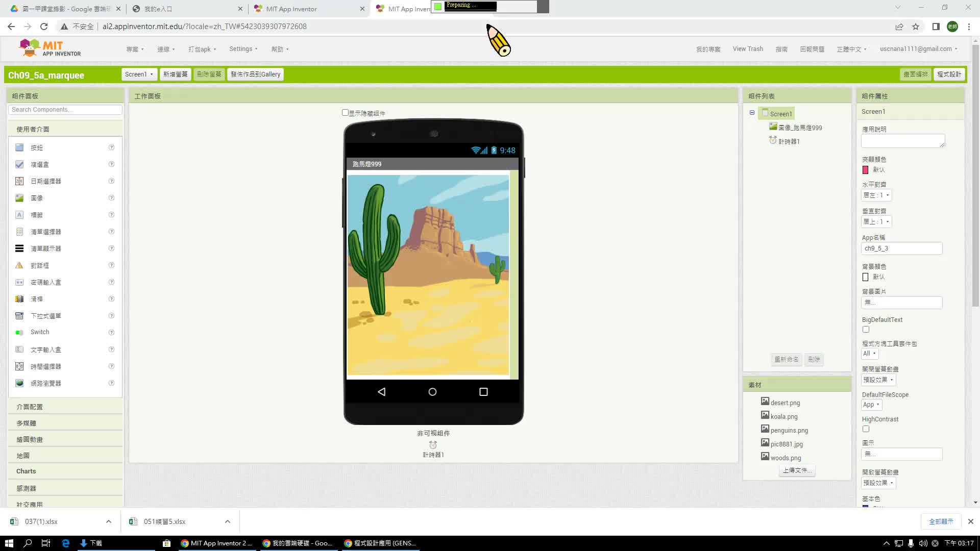Screen dimensions: 980x551
Task: Open vertical alignment dropdown
Action: coord(876,222)
